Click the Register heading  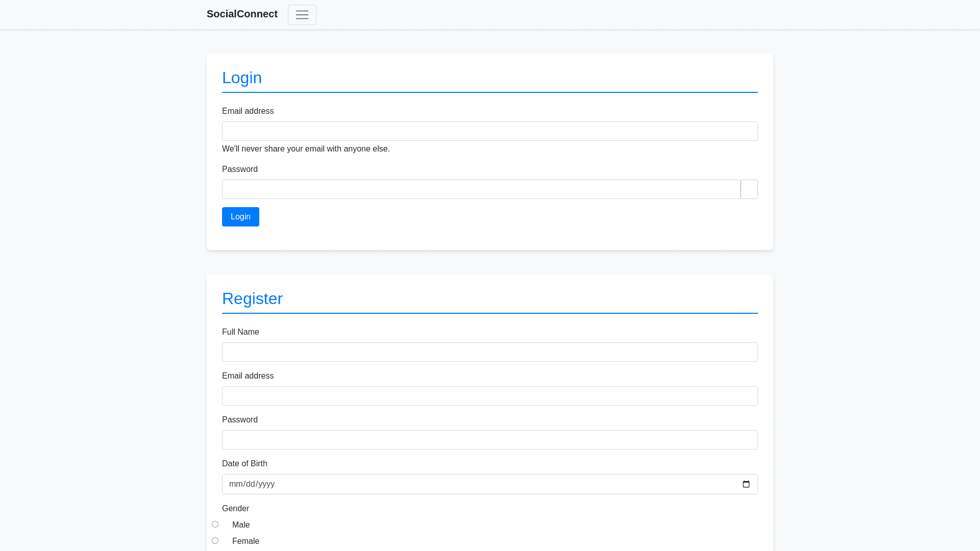[x=252, y=298]
